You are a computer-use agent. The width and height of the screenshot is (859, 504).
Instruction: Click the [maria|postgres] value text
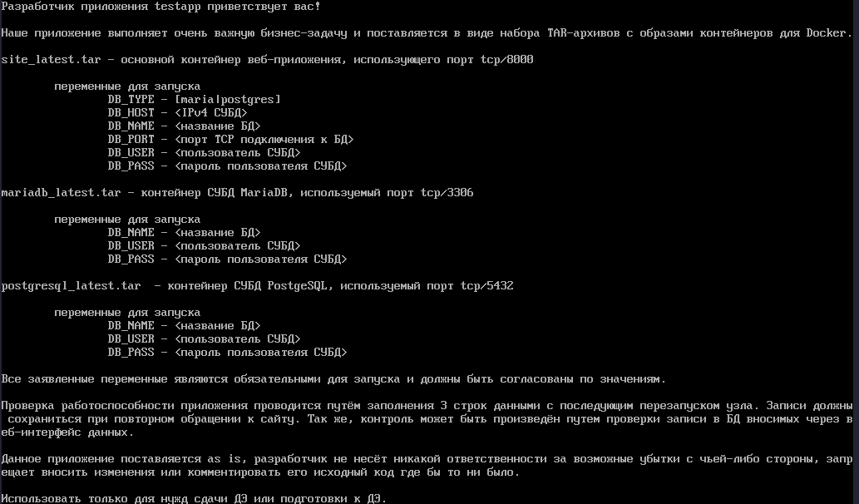[x=228, y=100]
